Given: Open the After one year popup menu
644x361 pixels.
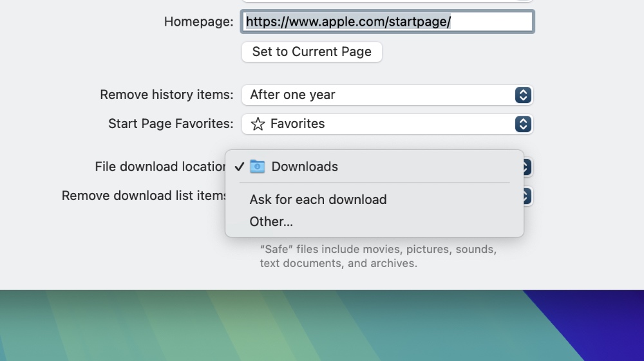Looking at the screenshot, I should (380, 95).
